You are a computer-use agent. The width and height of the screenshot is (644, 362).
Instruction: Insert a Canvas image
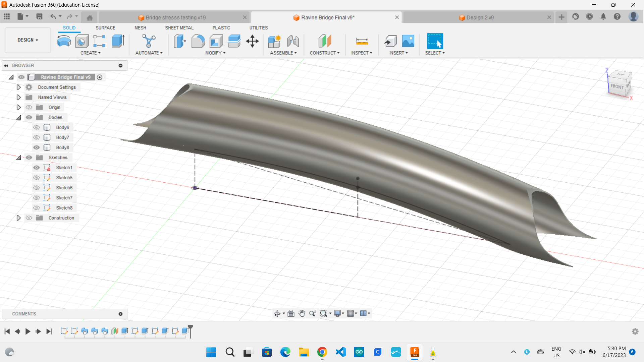point(408,41)
